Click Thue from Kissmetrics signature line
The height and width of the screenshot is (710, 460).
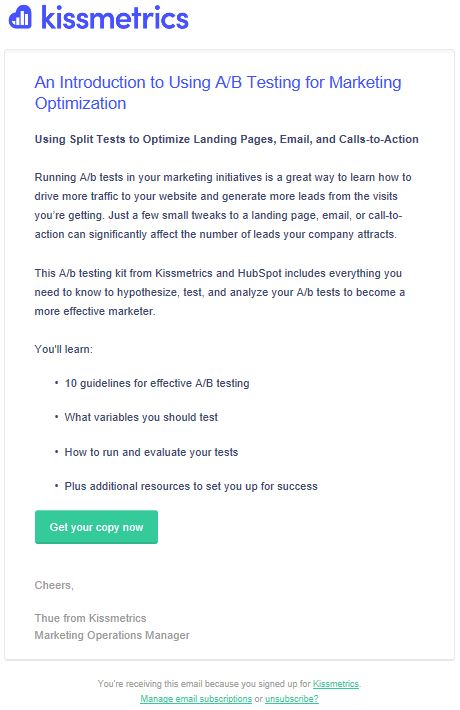pos(90,618)
